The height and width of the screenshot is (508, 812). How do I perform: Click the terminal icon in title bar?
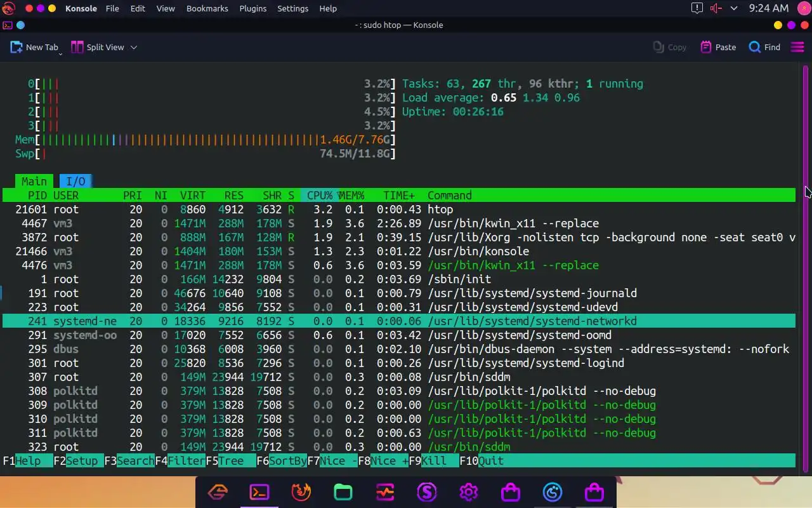pos(8,25)
